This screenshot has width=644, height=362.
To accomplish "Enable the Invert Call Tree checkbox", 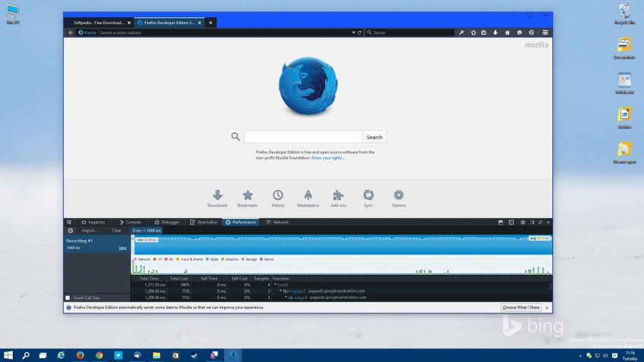I will tap(67, 298).
